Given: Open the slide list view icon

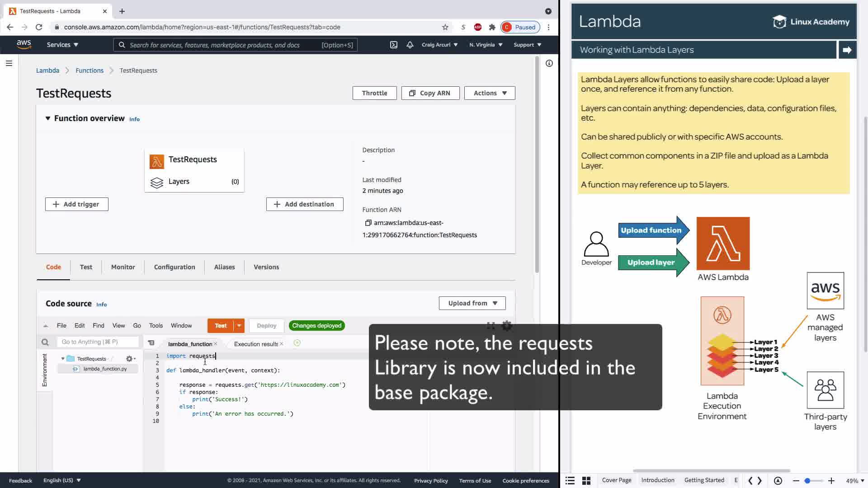Looking at the screenshot, I should tap(570, 480).
